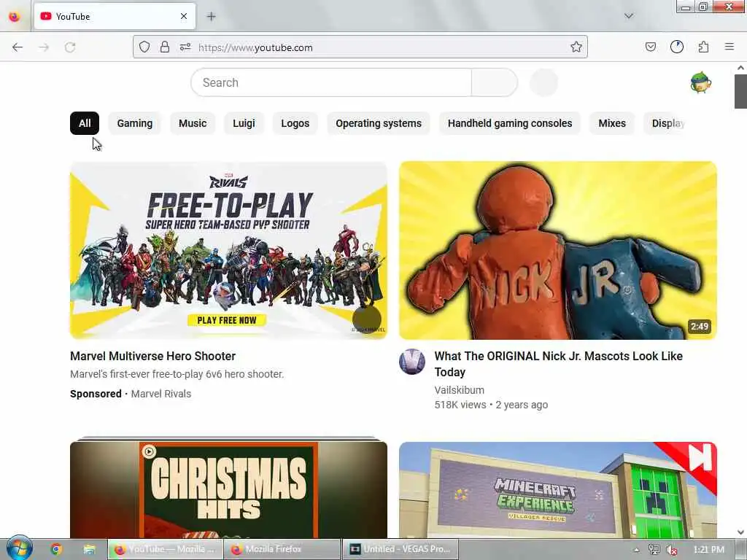747x560 pixels.
Task: Select the Luigi filter chip
Action: [x=244, y=123]
